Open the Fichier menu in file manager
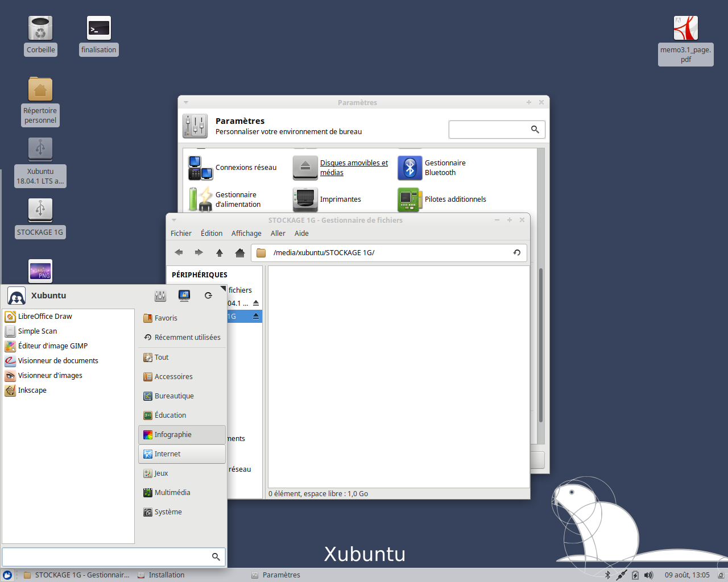 point(181,234)
